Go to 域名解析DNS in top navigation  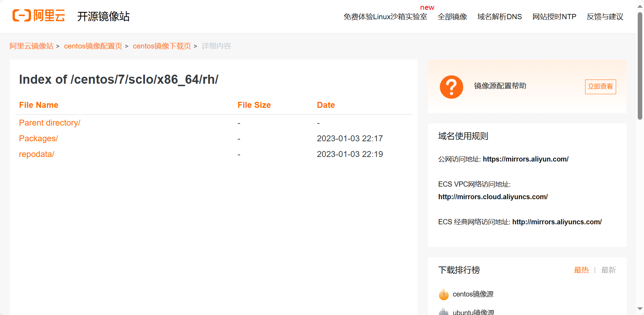click(499, 17)
